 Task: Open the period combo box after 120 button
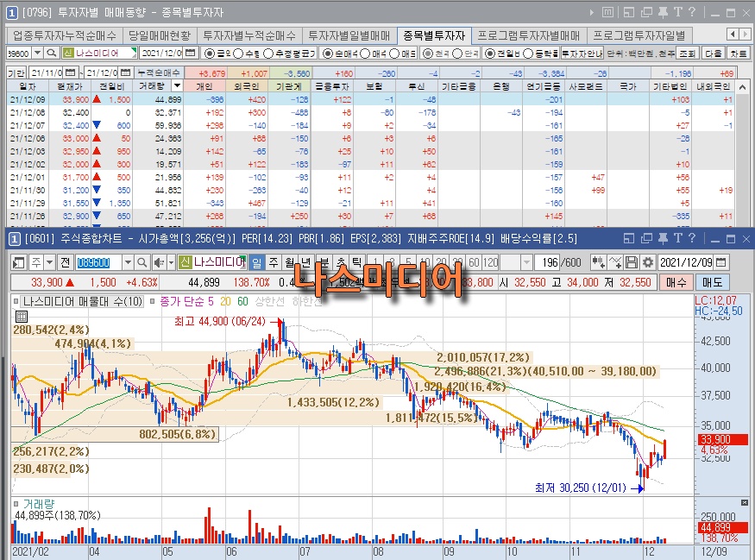(x=516, y=262)
